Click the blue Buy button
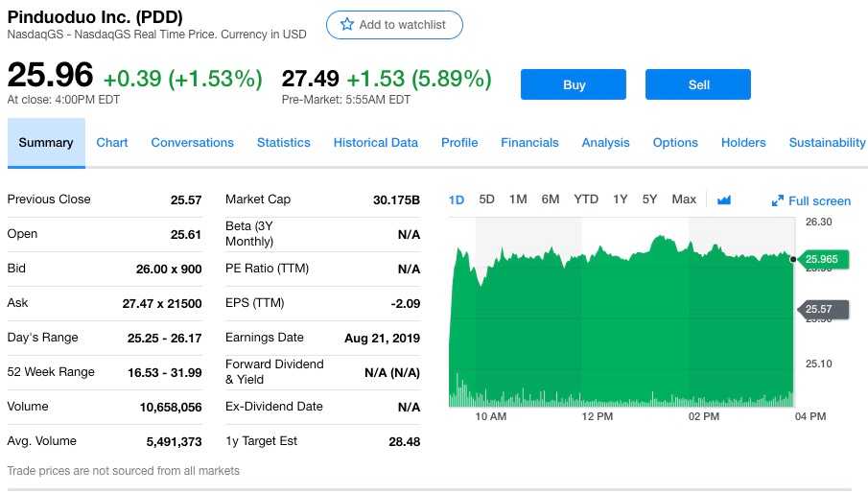 [x=574, y=84]
